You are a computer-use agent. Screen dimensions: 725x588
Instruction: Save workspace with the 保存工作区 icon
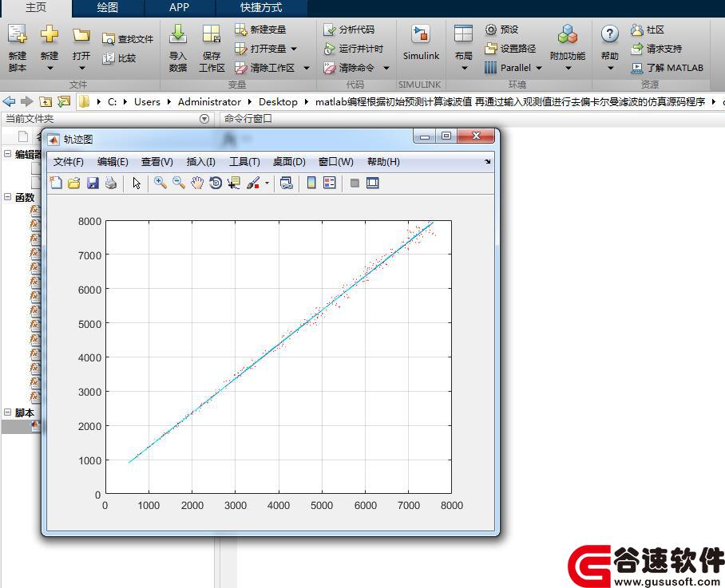212,48
